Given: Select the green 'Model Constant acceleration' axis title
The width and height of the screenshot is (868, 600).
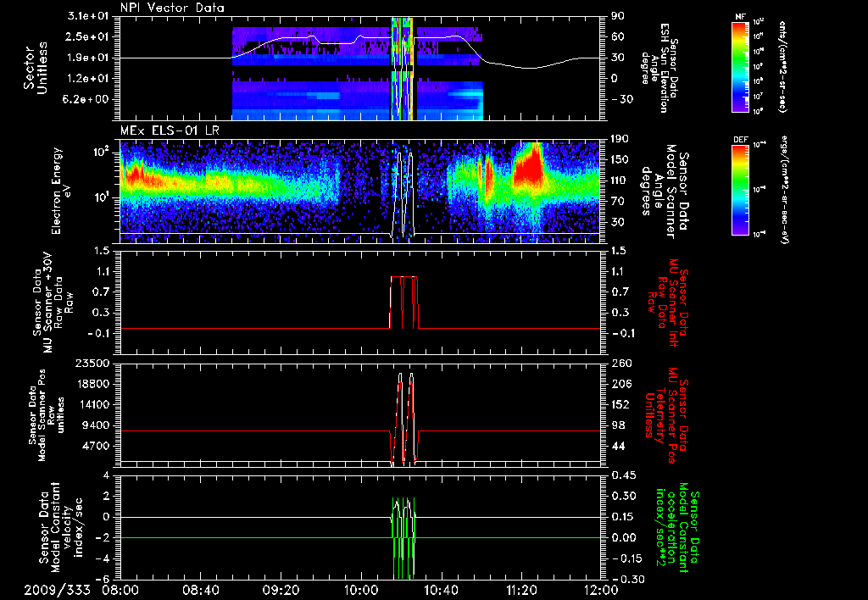Looking at the screenshot, I should pos(679,527).
